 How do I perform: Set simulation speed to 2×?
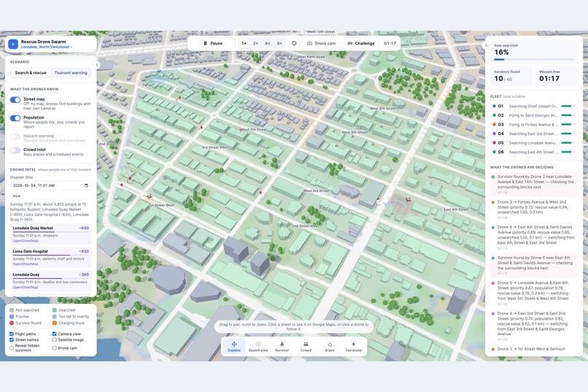[256, 43]
